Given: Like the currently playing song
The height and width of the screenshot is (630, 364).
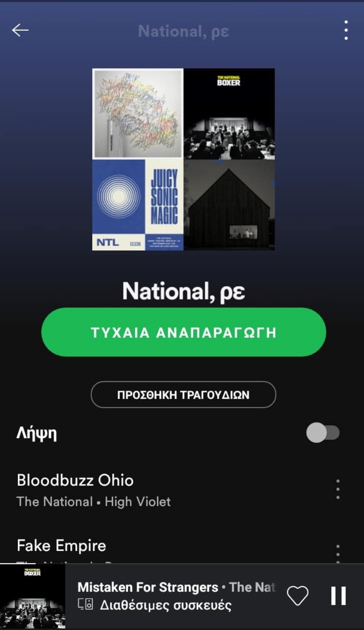Looking at the screenshot, I should coord(298,596).
